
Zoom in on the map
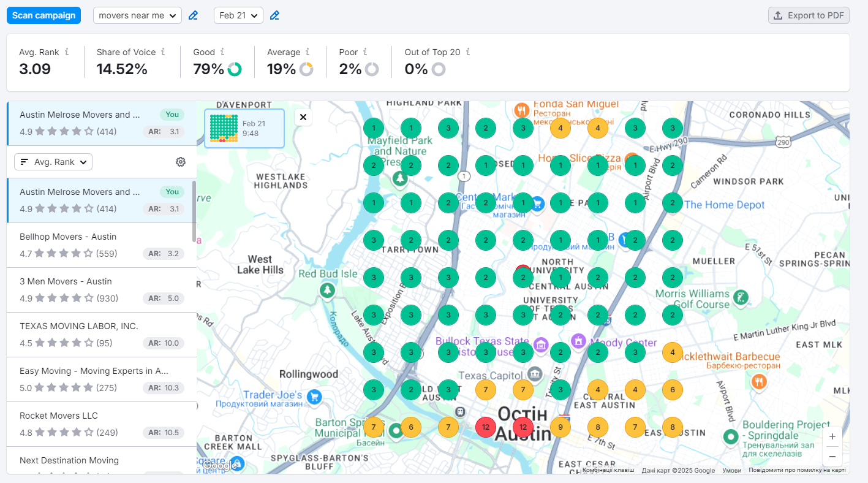coord(832,436)
